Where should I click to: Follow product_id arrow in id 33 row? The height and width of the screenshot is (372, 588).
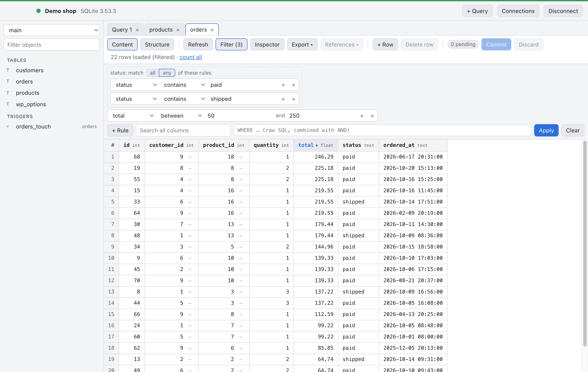pyautogui.click(x=241, y=202)
